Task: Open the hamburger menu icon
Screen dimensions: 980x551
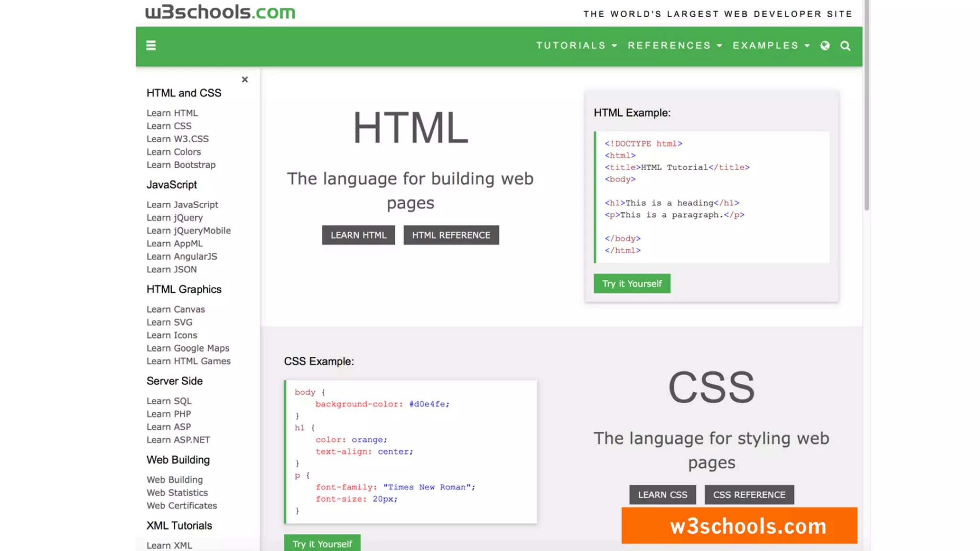Action: (151, 45)
